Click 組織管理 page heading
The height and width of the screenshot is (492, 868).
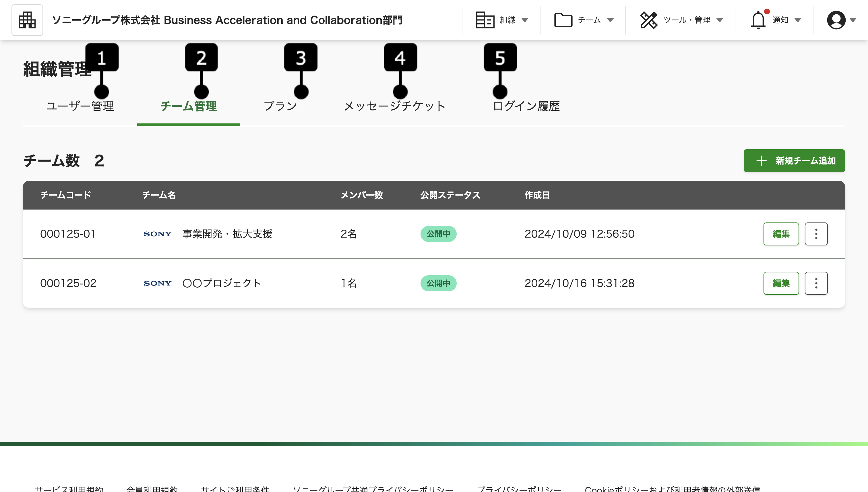pos(57,69)
